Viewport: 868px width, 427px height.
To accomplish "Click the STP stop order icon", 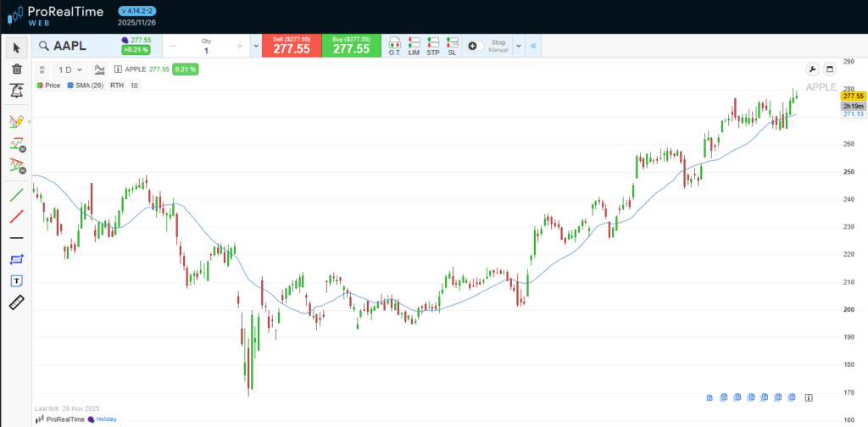I will (x=433, y=46).
